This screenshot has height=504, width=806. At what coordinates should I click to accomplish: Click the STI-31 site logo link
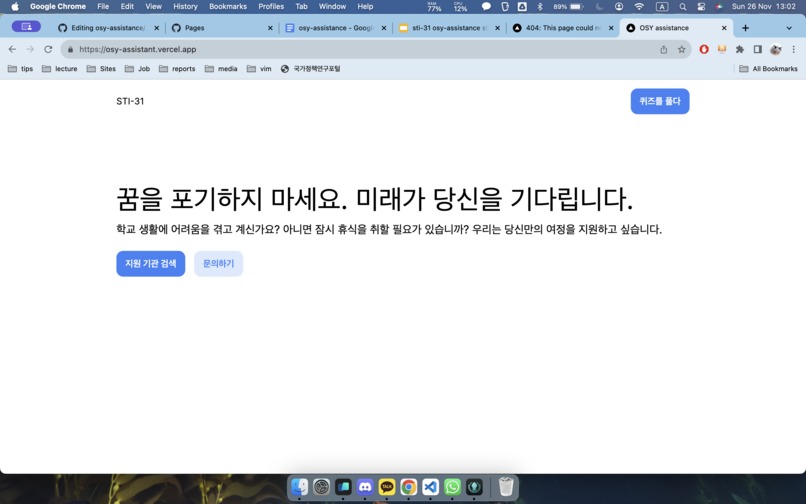click(x=130, y=101)
